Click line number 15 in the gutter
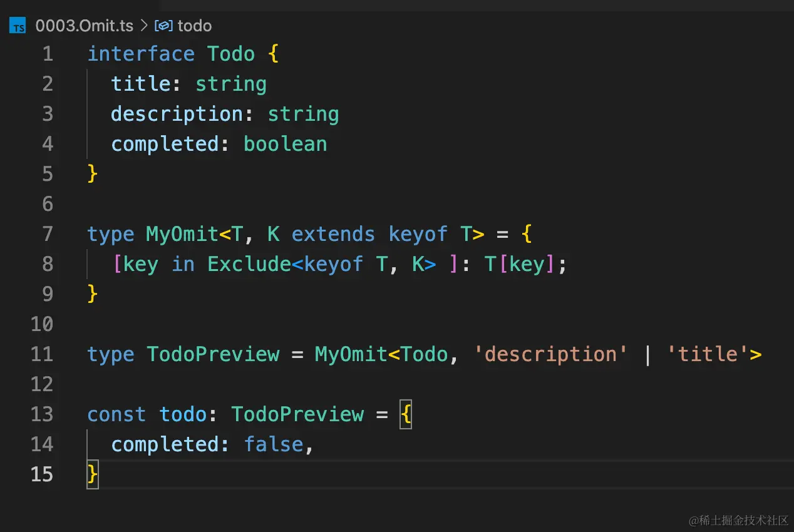Screen dimensions: 794x532 42,474
